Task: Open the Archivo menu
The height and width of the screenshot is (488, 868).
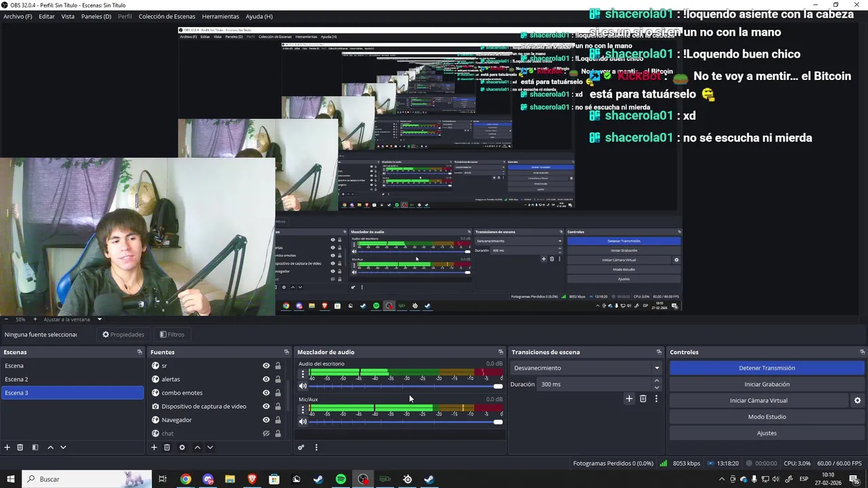Action: tap(18, 16)
